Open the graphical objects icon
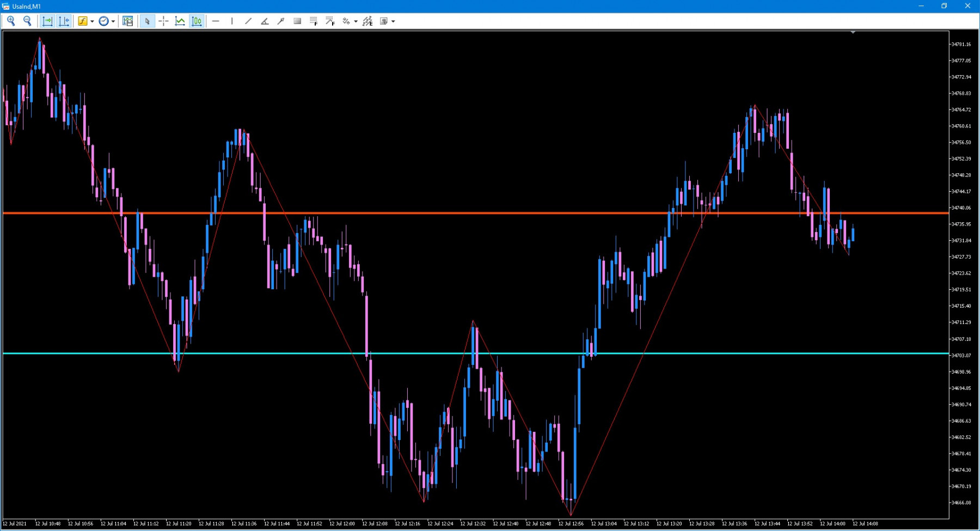Image resolution: width=980 pixels, height=531 pixels. tap(384, 21)
